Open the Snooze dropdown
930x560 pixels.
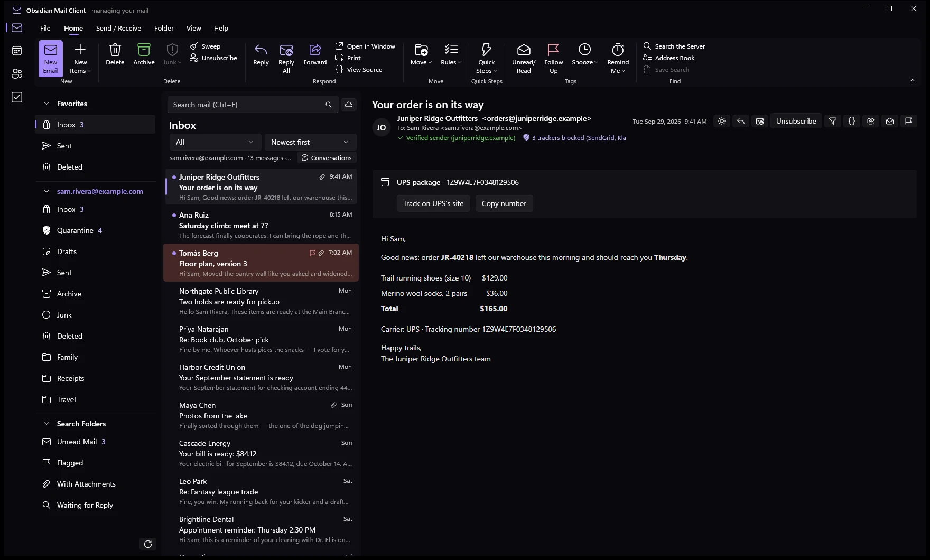tap(585, 54)
